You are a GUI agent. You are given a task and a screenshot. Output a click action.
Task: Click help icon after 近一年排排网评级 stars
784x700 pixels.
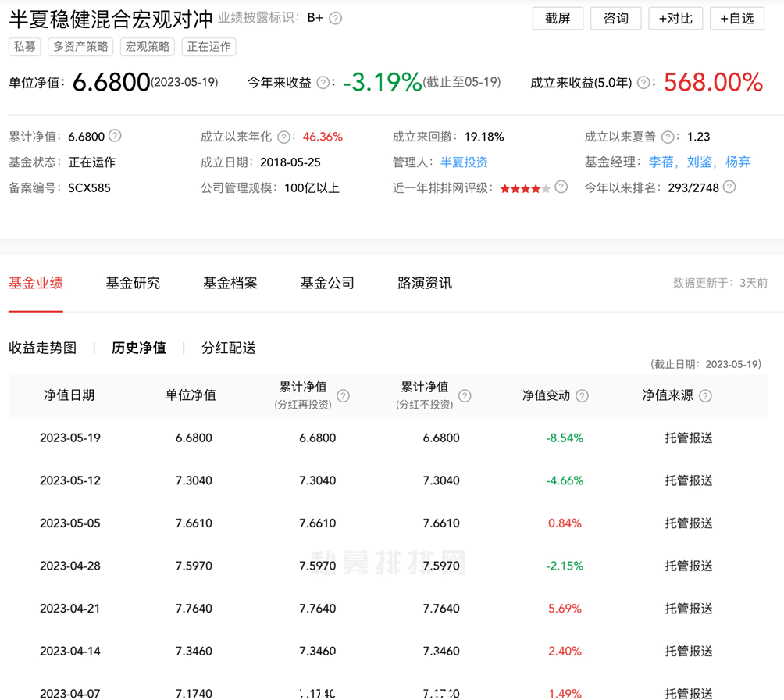[561, 187]
